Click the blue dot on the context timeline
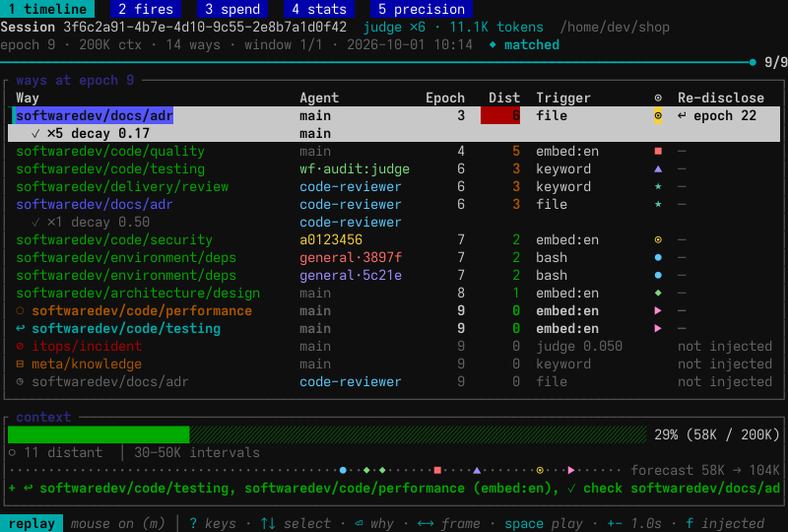The image size is (788, 532). tap(343, 470)
